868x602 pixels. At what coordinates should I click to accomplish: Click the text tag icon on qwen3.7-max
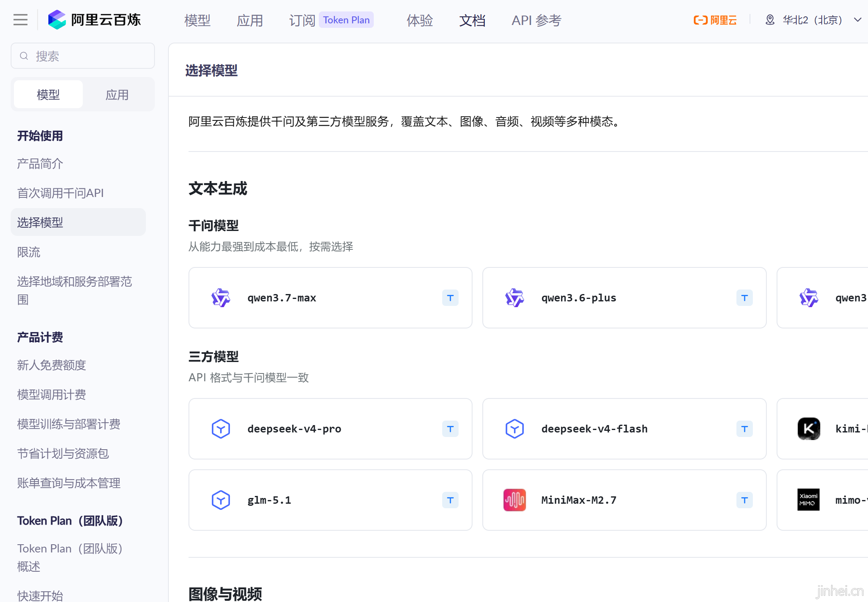point(450,298)
